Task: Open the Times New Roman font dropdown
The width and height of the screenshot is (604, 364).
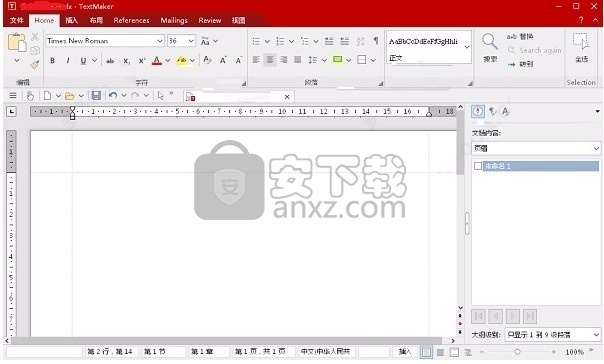Action: tap(160, 41)
